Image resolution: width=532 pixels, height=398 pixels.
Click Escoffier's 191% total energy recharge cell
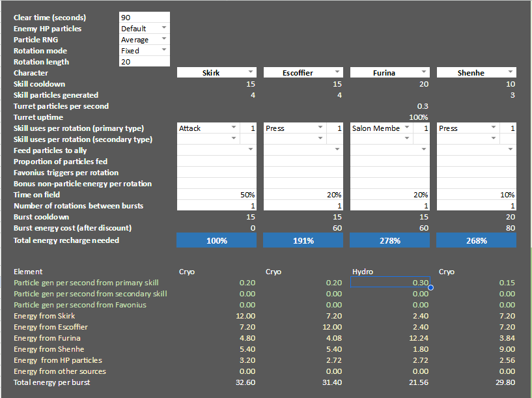[x=303, y=240]
